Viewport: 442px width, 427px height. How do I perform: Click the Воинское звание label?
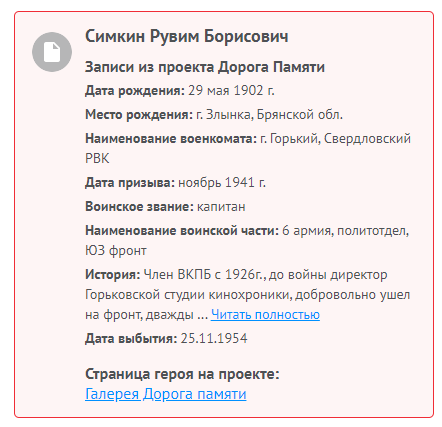click(139, 207)
